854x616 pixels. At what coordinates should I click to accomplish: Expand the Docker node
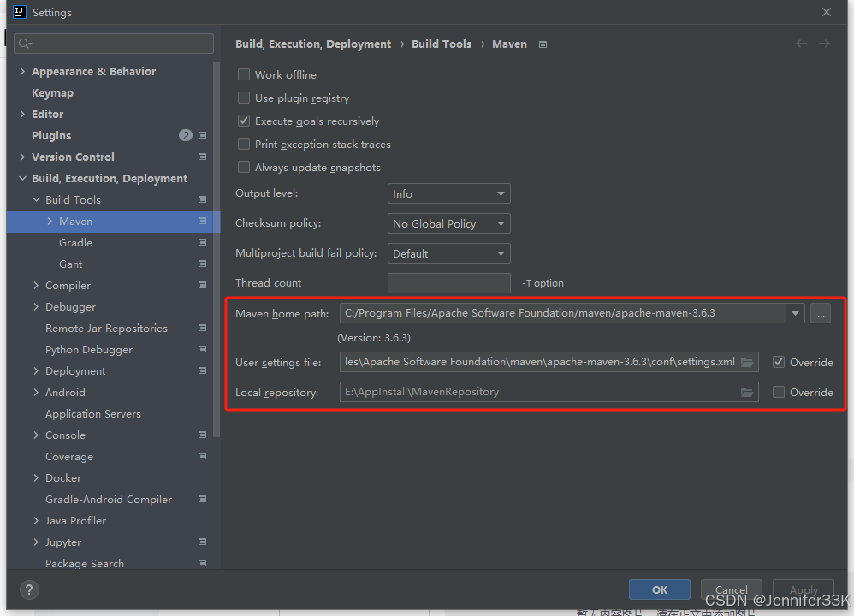point(36,477)
